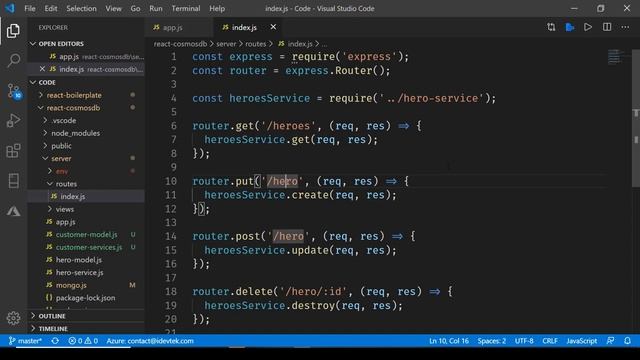Open the Help menu
Viewport: 640px width, 360px height.
tap(217, 8)
